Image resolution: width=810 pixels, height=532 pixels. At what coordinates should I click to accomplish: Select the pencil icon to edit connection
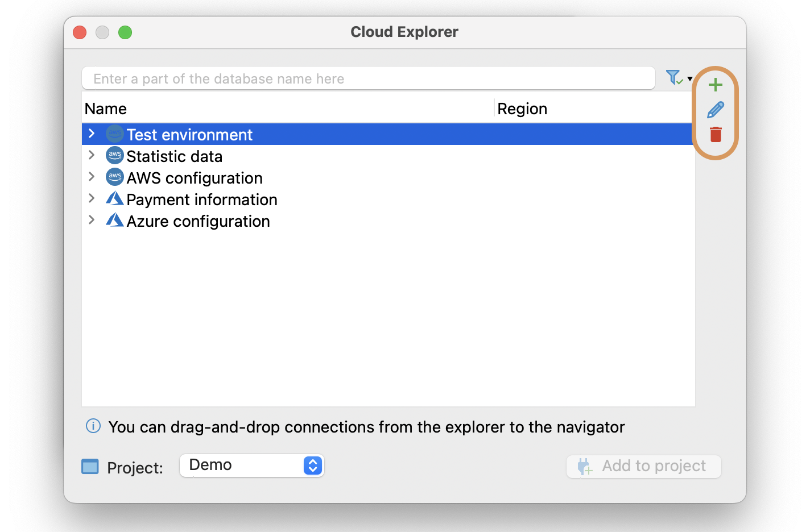tap(715, 110)
